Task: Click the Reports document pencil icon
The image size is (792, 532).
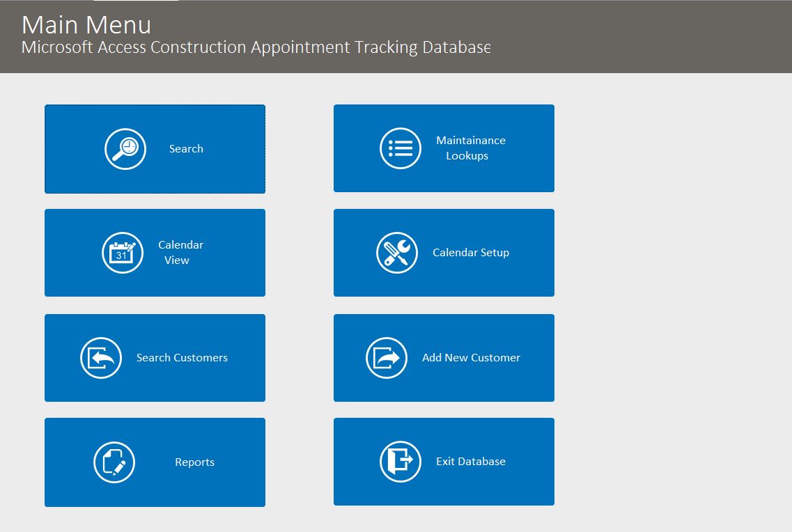Action: (x=114, y=462)
